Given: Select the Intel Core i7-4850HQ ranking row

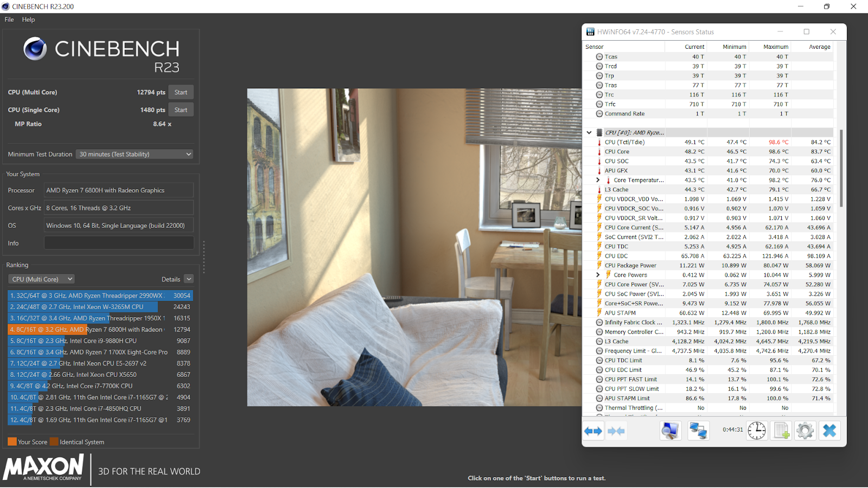Looking at the screenshot, I should coord(100,409).
